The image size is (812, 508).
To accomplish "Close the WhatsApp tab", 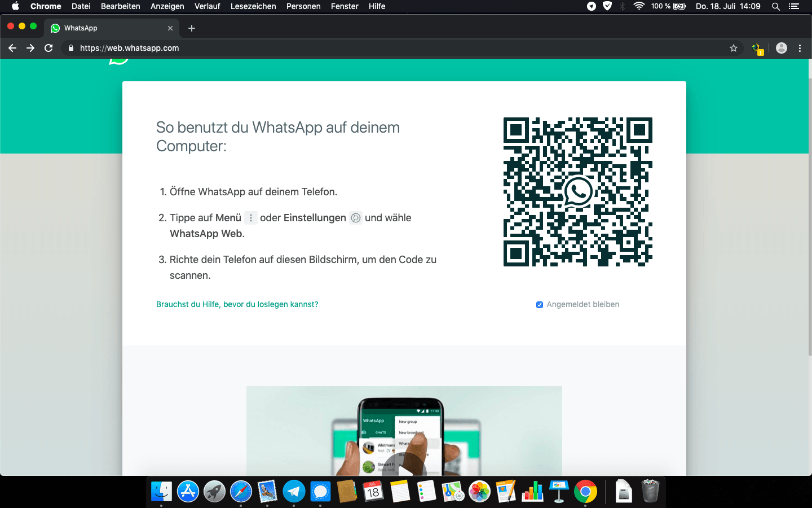I will tap(170, 28).
